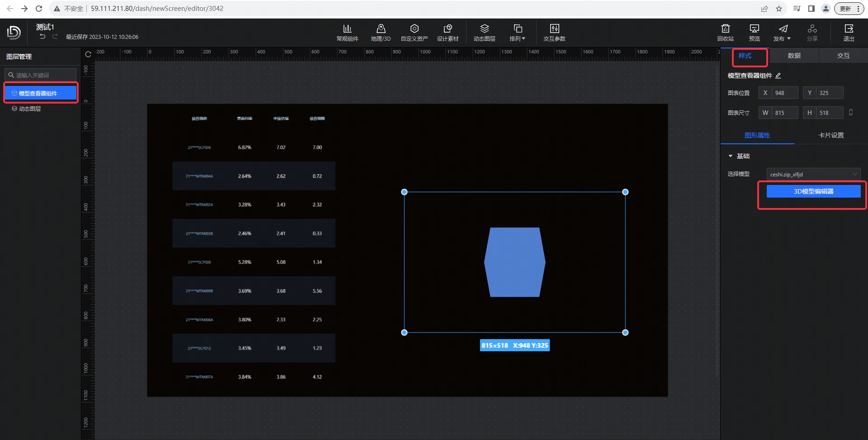Expand the 排列 arrange dropdown
Screen dimensions: 868x440
[x=518, y=33]
